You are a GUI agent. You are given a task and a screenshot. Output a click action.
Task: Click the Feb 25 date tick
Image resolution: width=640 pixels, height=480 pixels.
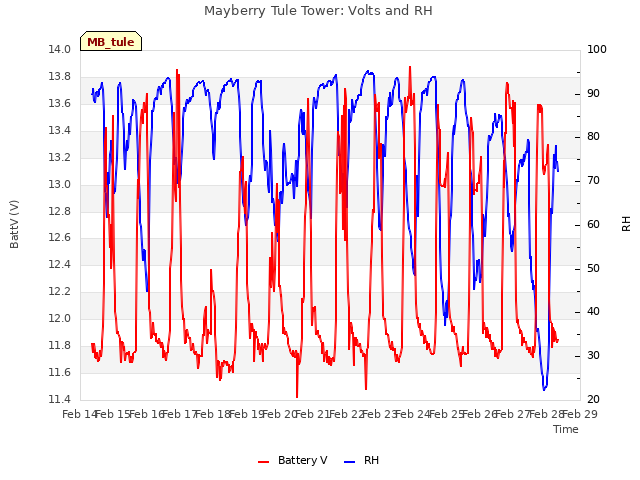(446, 414)
